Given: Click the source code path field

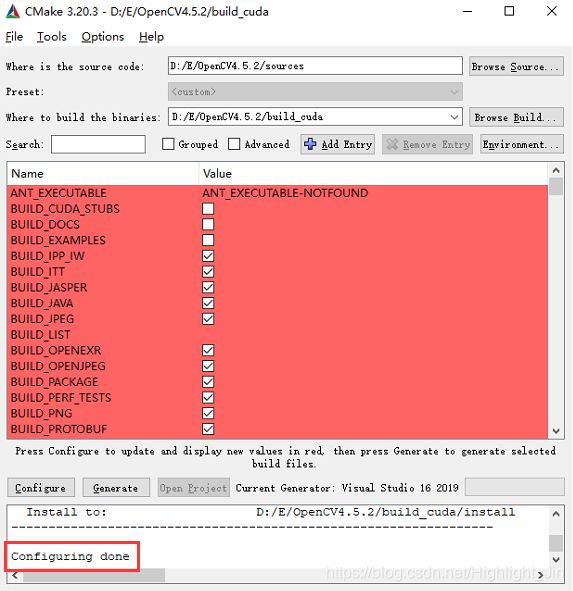Looking at the screenshot, I should tap(315, 66).
